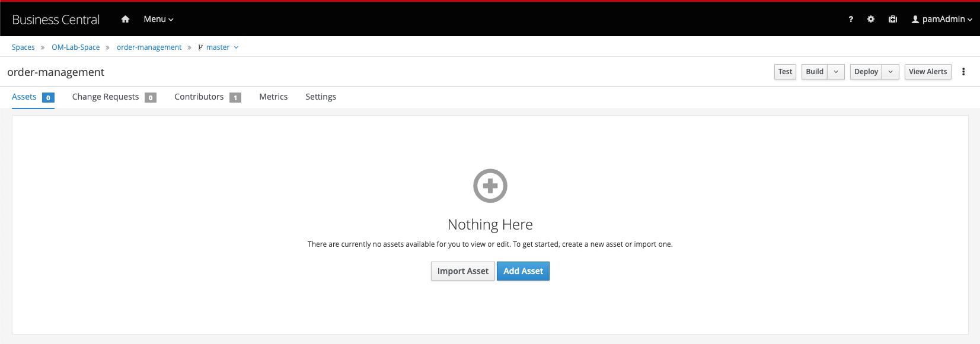Expand the Deploy options dropdown arrow
The image size is (980, 344).
coord(890,72)
